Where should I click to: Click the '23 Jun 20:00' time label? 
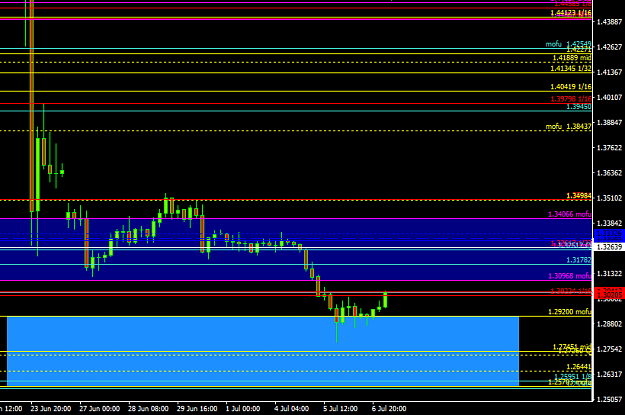pos(51,409)
